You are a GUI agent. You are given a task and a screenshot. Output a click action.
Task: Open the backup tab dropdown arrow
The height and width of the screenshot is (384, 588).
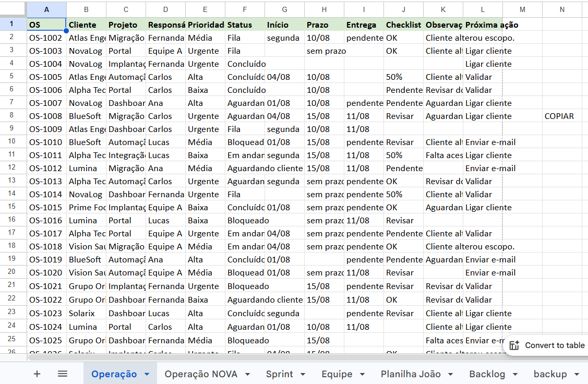tap(577, 374)
